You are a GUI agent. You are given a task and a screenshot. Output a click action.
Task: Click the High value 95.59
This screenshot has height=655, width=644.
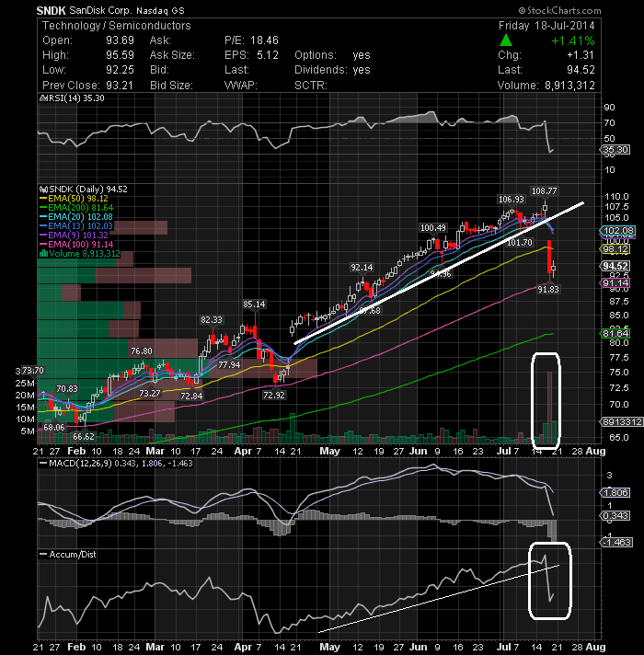pyautogui.click(x=120, y=55)
